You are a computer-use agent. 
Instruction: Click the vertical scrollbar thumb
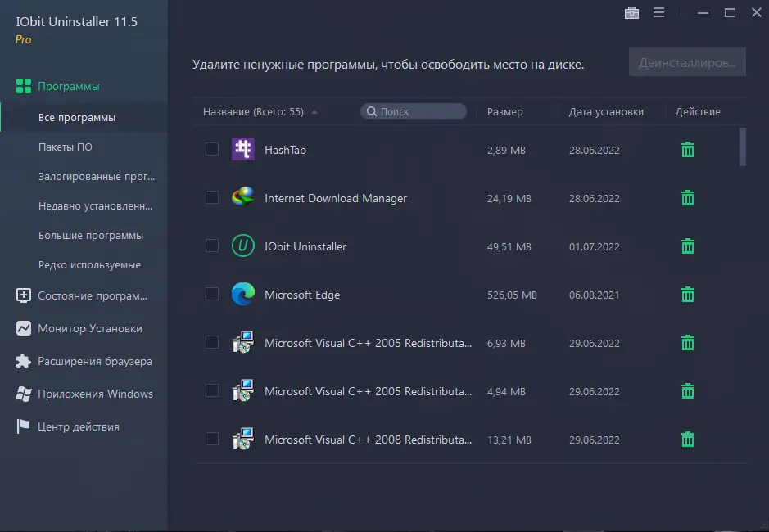point(743,147)
